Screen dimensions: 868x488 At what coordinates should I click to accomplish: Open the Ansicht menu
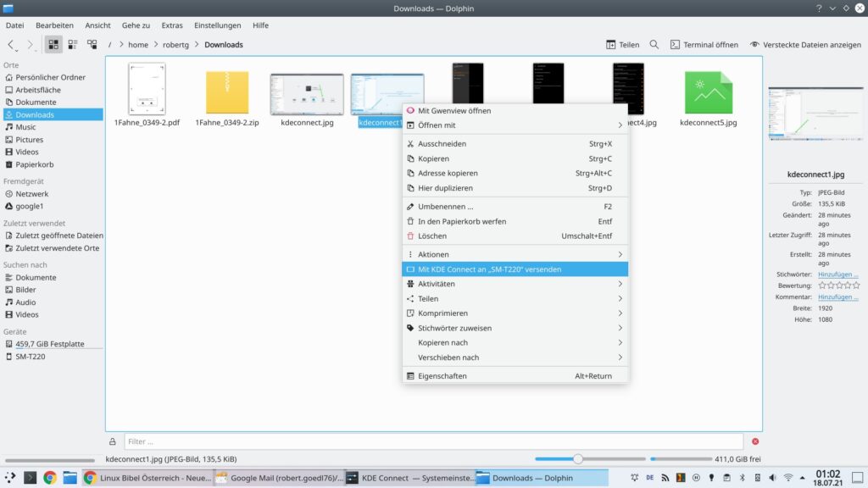(98, 25)
